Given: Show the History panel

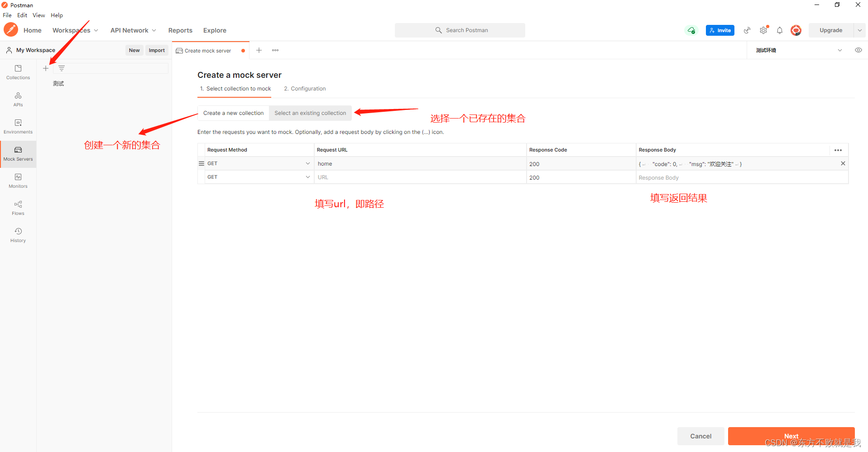Looking at the screenshot, I should [18, 234].
